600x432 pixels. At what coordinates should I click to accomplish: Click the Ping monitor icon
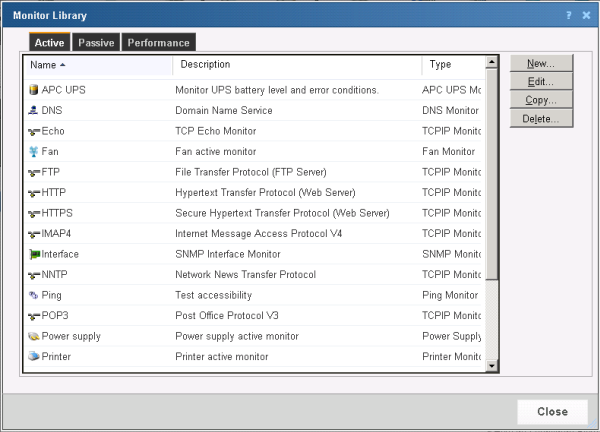pos(33,295)
